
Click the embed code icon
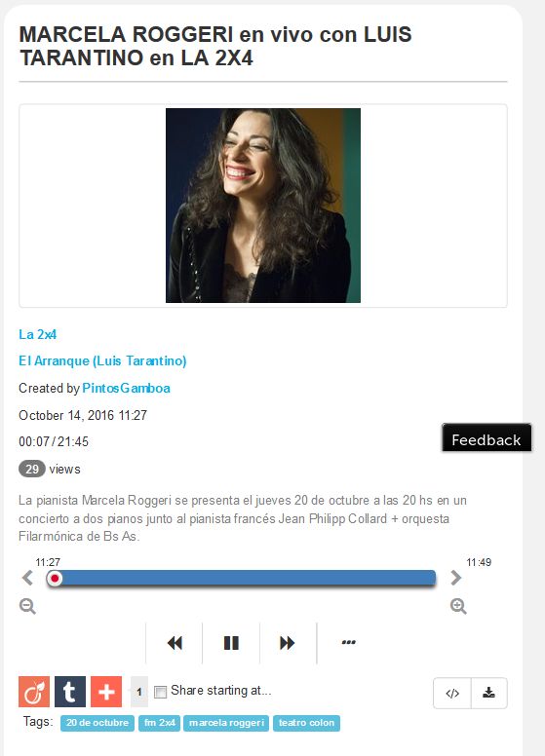pos(452,694)
